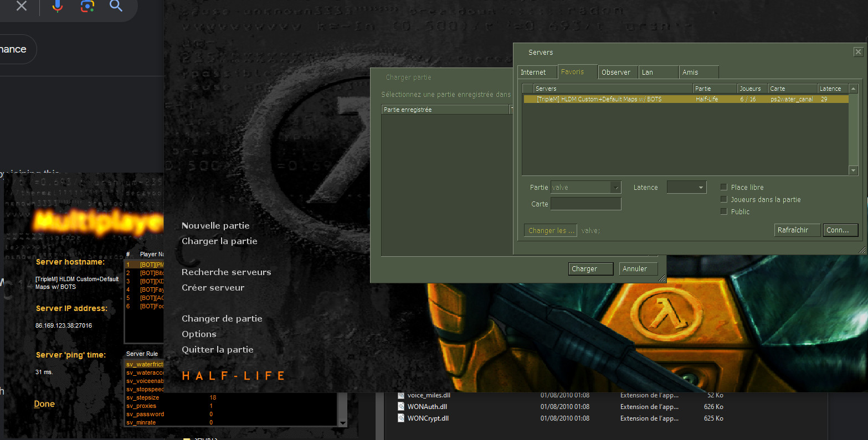Click Done in the server info page
Image resolution: width=868 pixels, height=440 pixels.
pyautogui.click(x=44, y=404)
